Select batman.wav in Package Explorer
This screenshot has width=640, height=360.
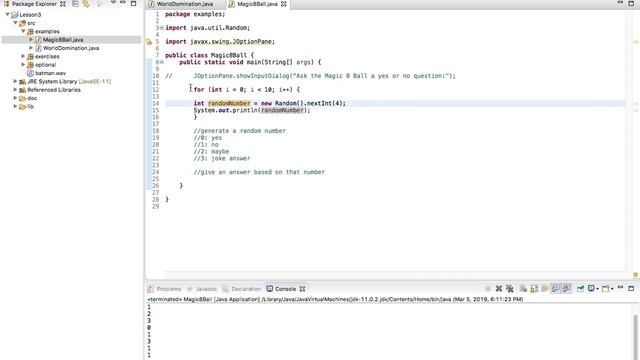50,73
